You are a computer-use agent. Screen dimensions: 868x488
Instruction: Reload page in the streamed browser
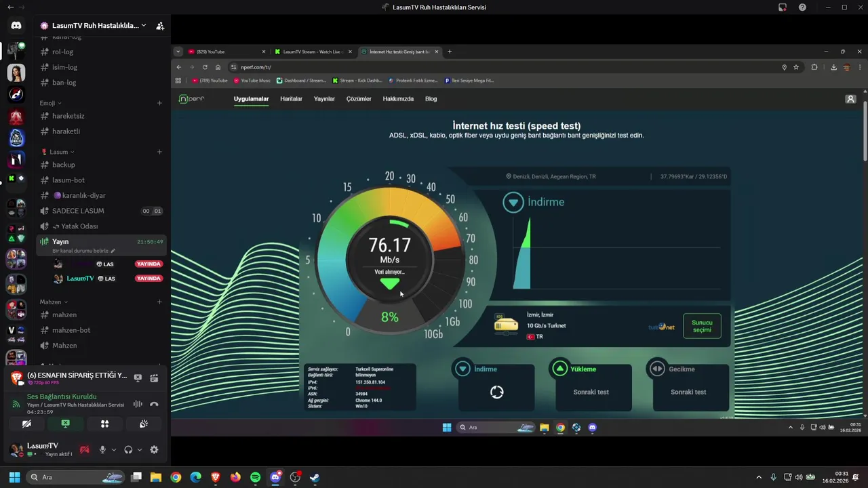click(205, 67)
